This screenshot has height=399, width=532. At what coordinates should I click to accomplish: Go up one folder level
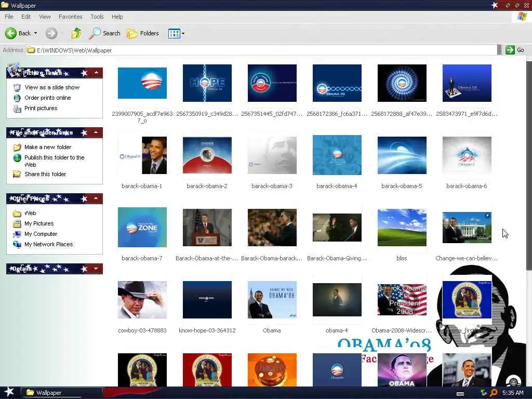(76, 33)
